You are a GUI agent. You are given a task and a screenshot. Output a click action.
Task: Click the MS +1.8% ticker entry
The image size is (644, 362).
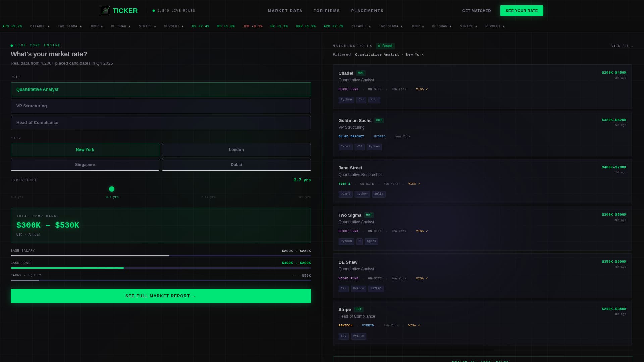coord(226,26)
